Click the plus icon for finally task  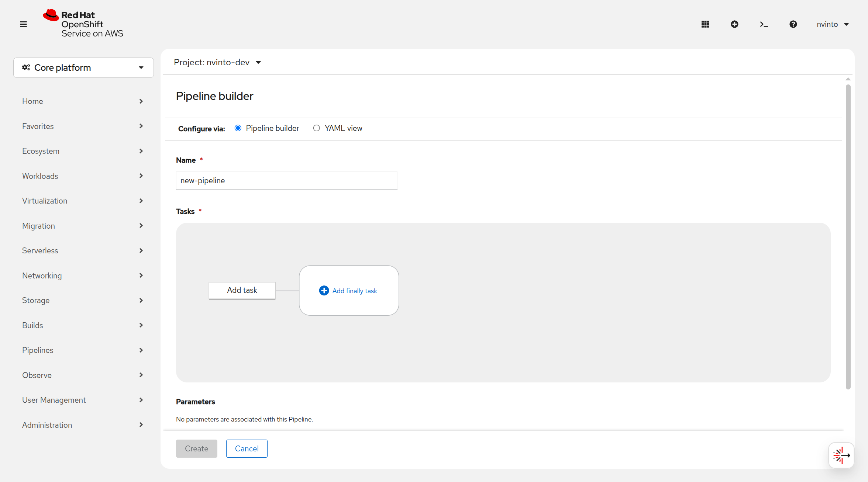pos(324,291)
